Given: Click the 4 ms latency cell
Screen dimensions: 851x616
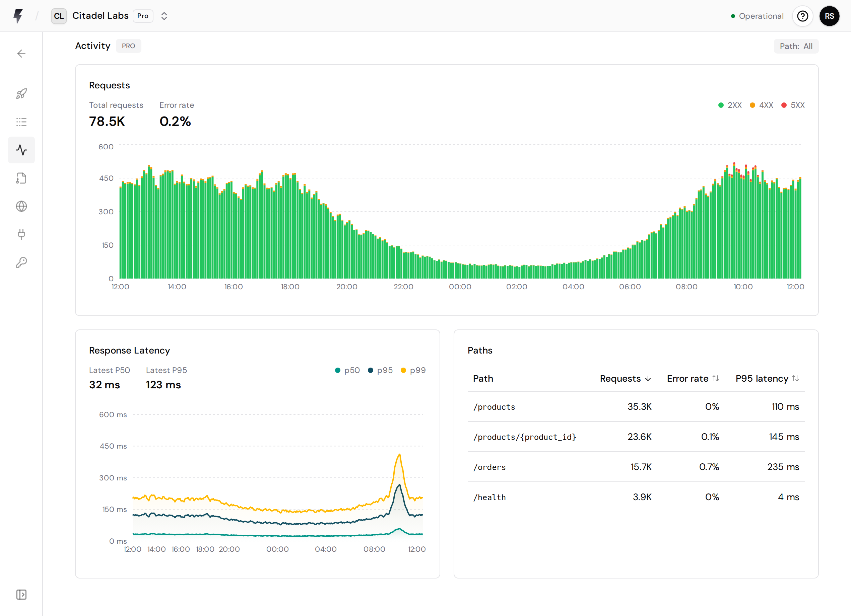Looking at the screenshot, I should (788, 497).
